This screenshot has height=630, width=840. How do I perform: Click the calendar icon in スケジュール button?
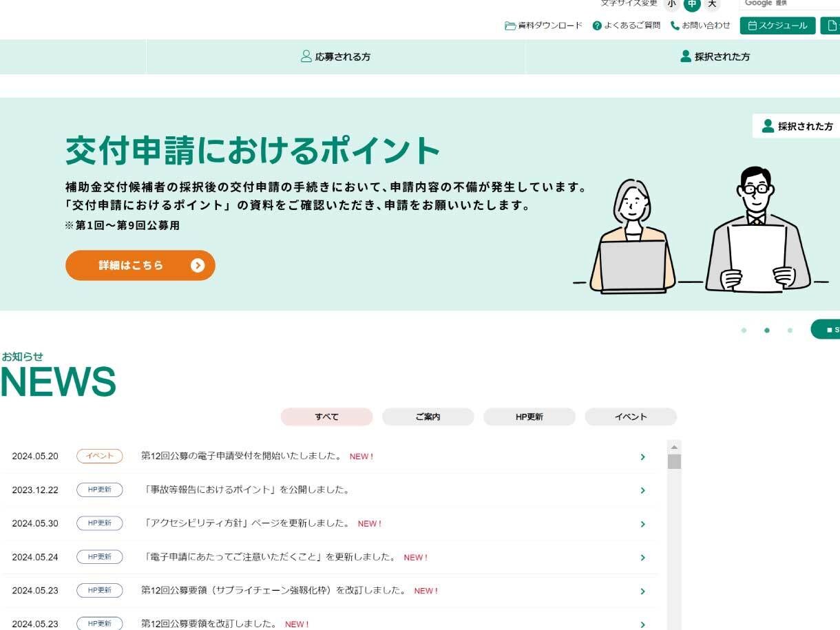point(752,25)
